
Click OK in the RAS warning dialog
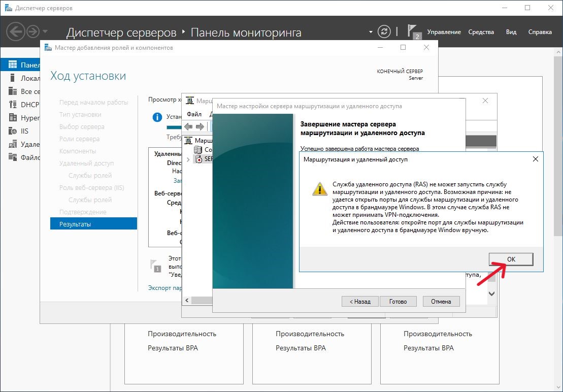511,259
